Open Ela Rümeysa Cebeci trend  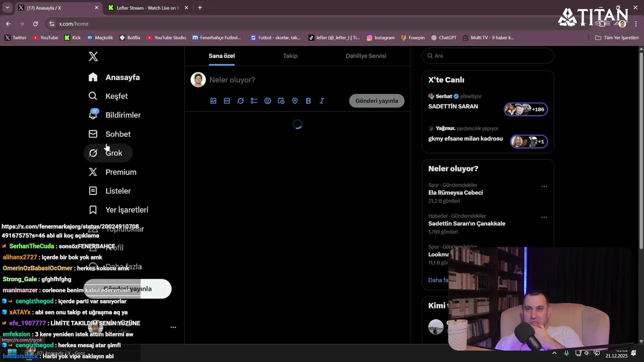[x=455, y=193]
